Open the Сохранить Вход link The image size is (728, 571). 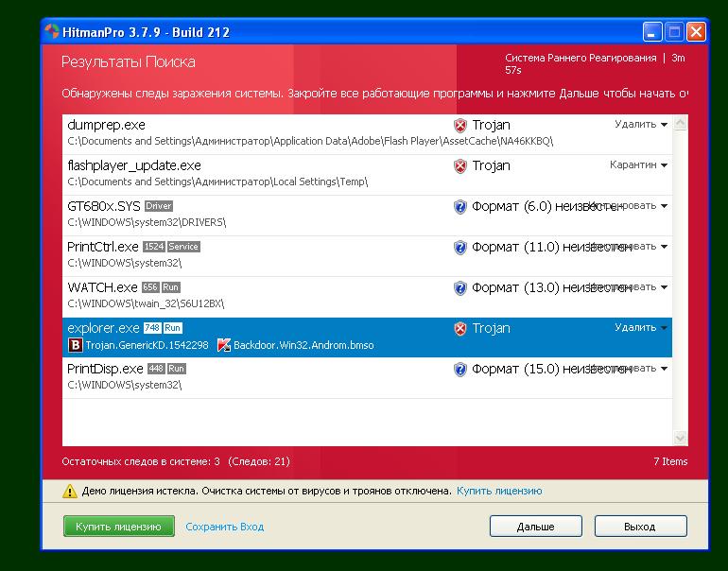pyautogui.click(x=224, y=527)
